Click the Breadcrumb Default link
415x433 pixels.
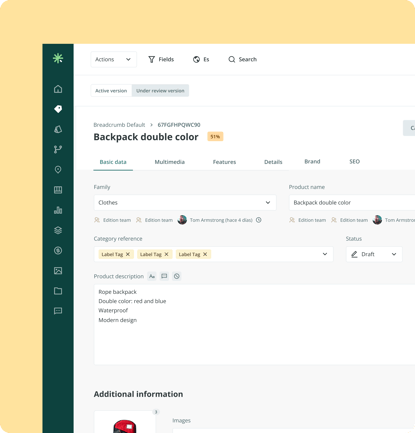[x=119, y=125]
